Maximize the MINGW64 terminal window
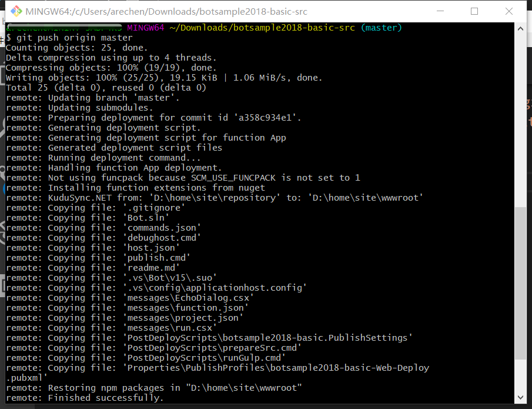Viewport: 532px width, 409px height. pyautogui.click(x=474, y=12)
